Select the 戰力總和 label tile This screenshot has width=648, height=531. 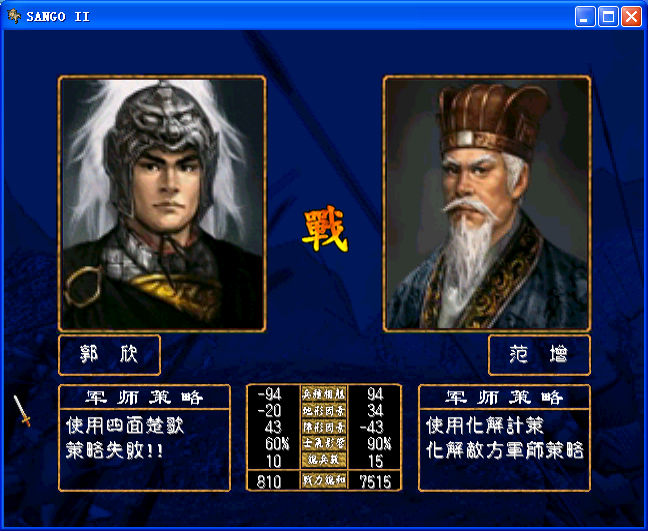pos(324,481)
